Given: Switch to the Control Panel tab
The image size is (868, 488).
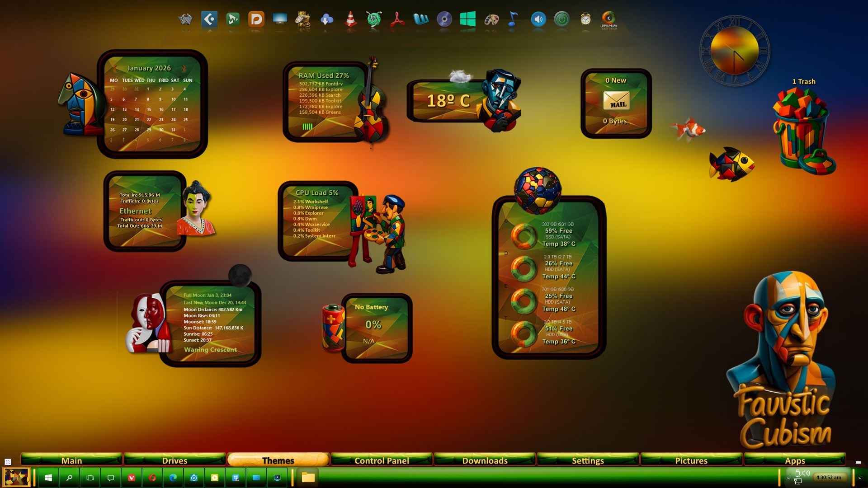Looking at the screenshot, I should (382, 460).
